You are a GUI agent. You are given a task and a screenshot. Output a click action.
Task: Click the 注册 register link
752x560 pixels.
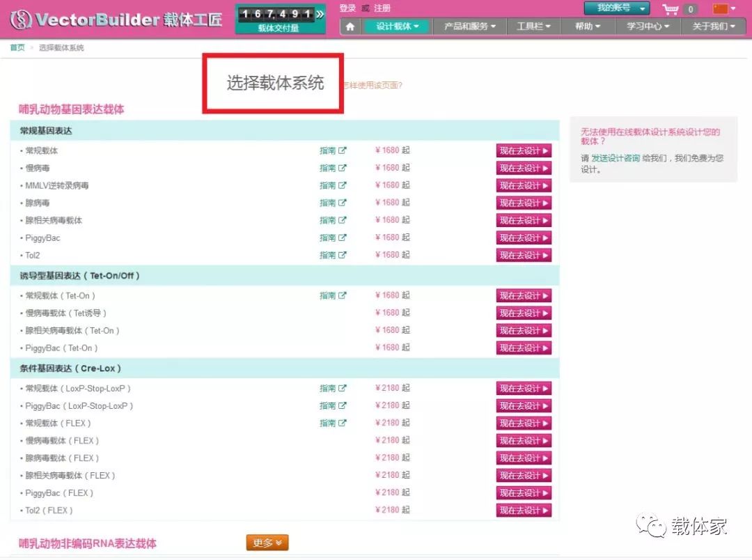(x=382, y=8)
